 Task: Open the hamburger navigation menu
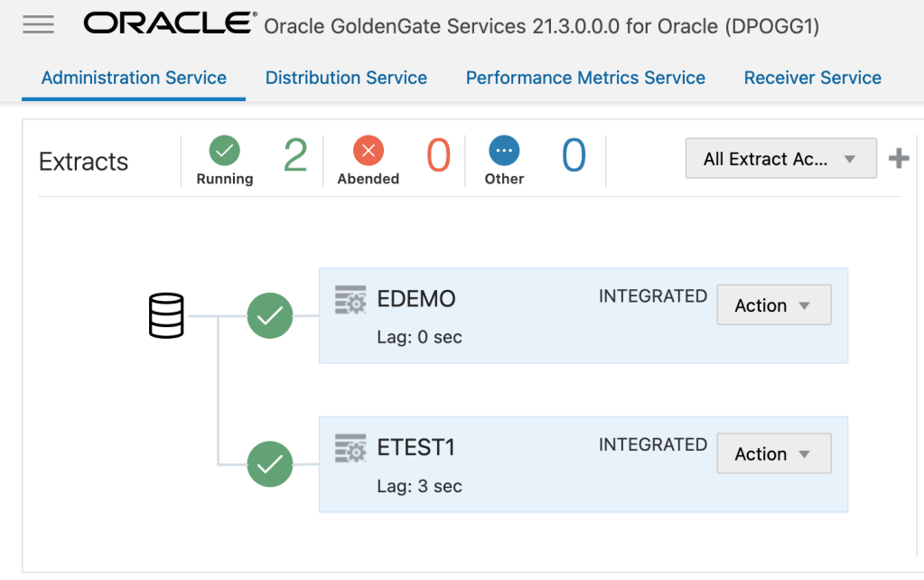point(38,24)
